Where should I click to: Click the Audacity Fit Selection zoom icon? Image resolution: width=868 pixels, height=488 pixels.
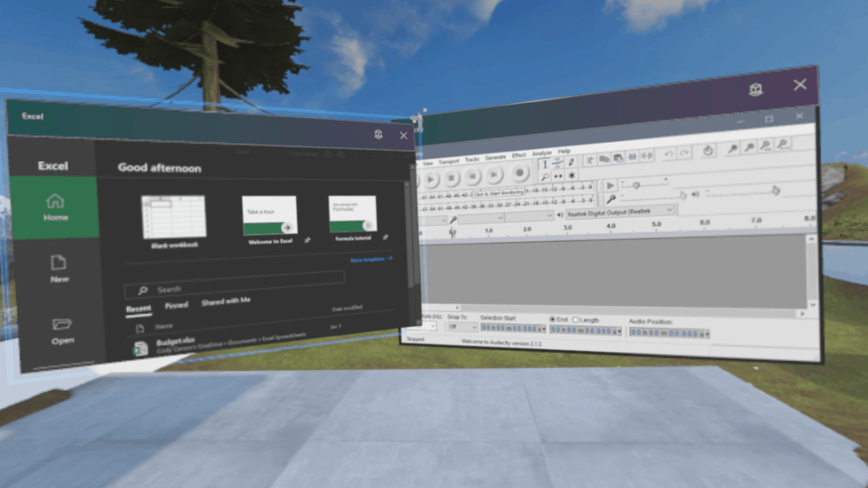coord(766,146)
